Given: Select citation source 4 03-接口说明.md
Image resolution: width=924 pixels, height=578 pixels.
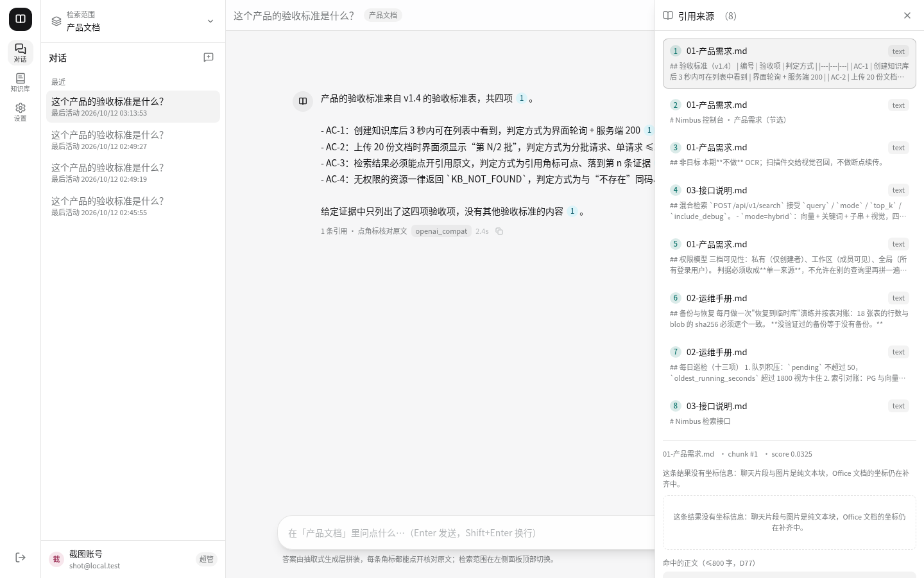Looking at the screenshot, I should point(789,203).
